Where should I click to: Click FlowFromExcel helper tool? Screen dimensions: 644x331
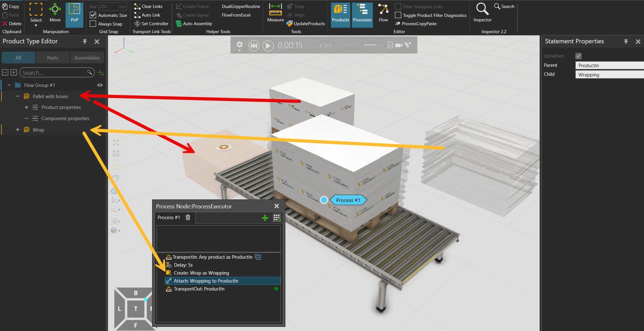[x=236, y=15]
